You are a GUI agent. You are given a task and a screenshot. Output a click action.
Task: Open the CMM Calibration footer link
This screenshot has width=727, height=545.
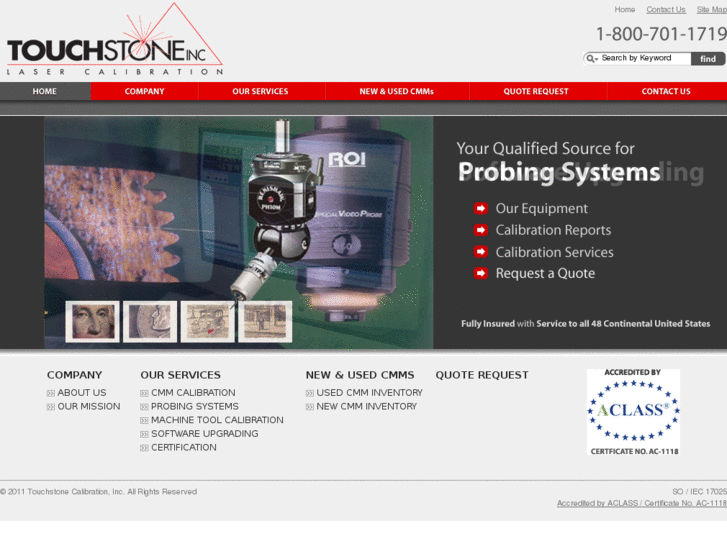193,393
